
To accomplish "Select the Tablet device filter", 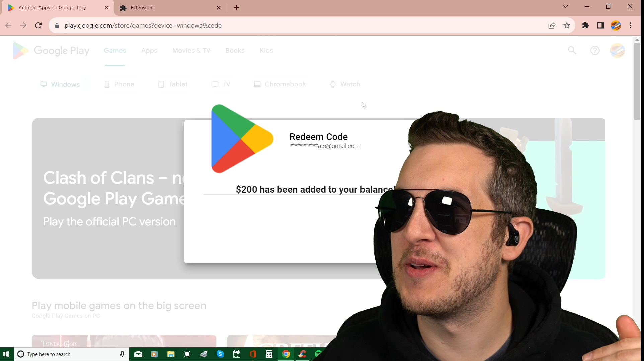I will pos(173,84).
